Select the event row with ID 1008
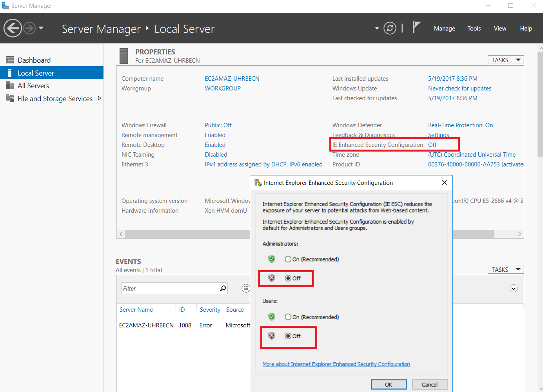Viewport: 543px width, 392px height. coord(183,325)
